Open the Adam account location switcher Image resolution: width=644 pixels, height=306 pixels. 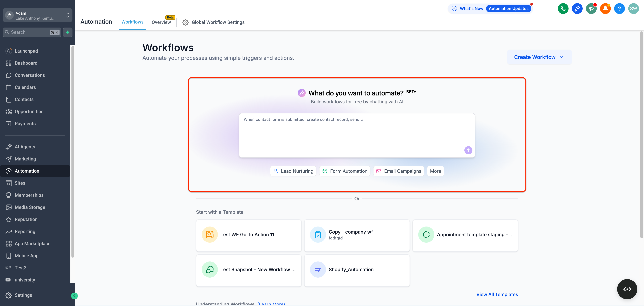38,15
